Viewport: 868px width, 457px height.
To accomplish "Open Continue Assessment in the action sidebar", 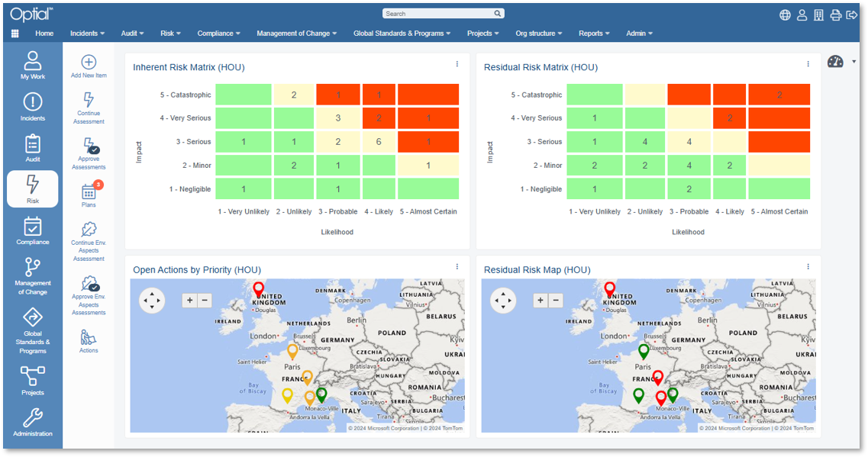I will 88,99.
